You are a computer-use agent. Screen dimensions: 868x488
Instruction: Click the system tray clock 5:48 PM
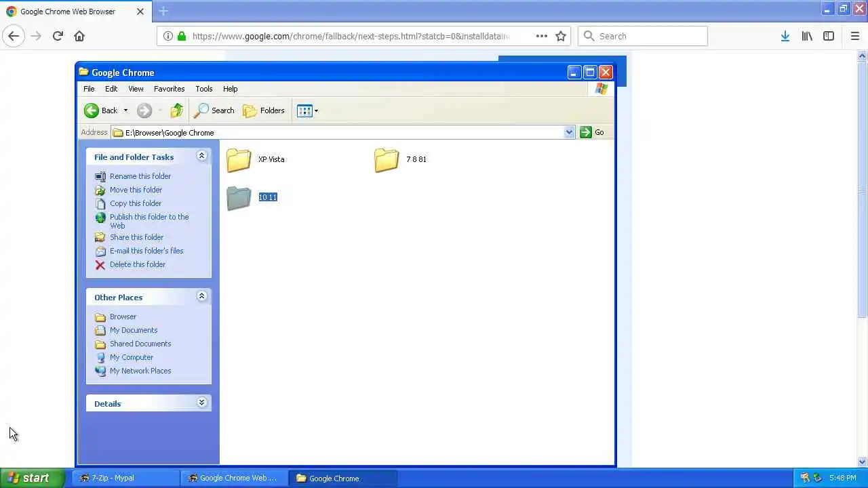tap(843, 479)
